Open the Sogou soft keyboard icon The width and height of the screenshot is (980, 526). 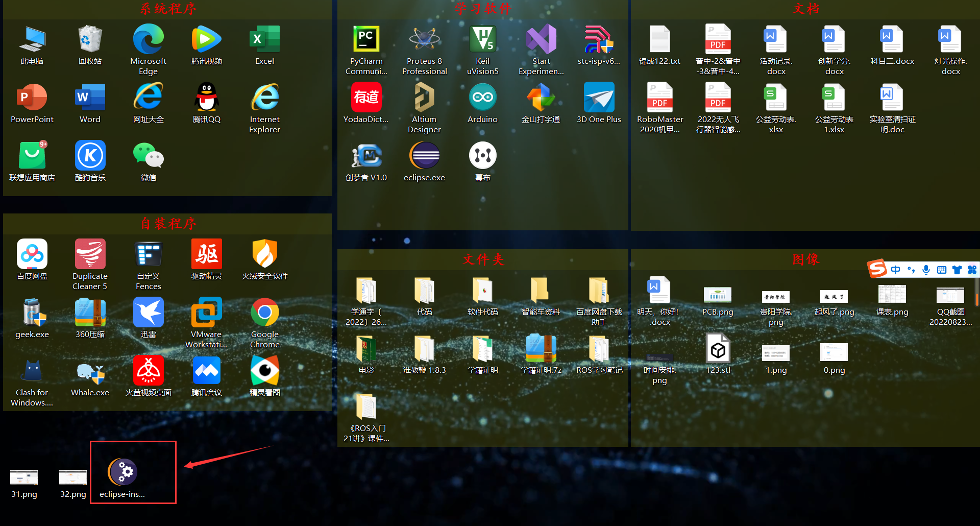pos(942,270)
